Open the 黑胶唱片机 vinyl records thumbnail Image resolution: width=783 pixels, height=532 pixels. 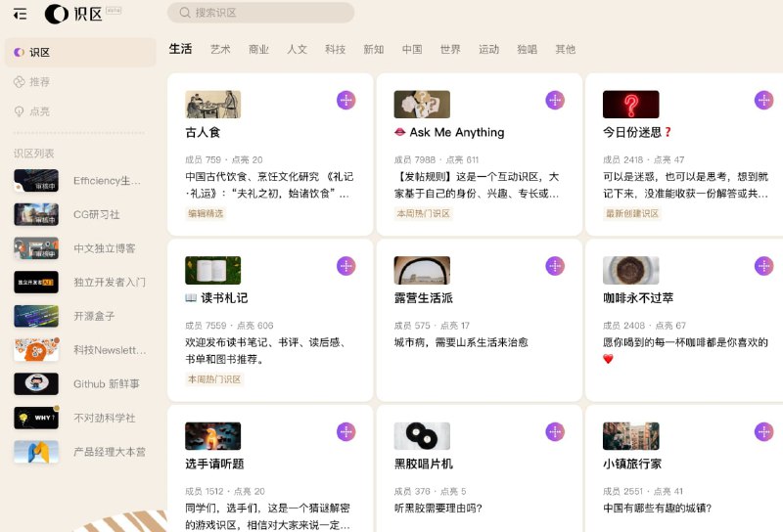click(x=422, y=436)
